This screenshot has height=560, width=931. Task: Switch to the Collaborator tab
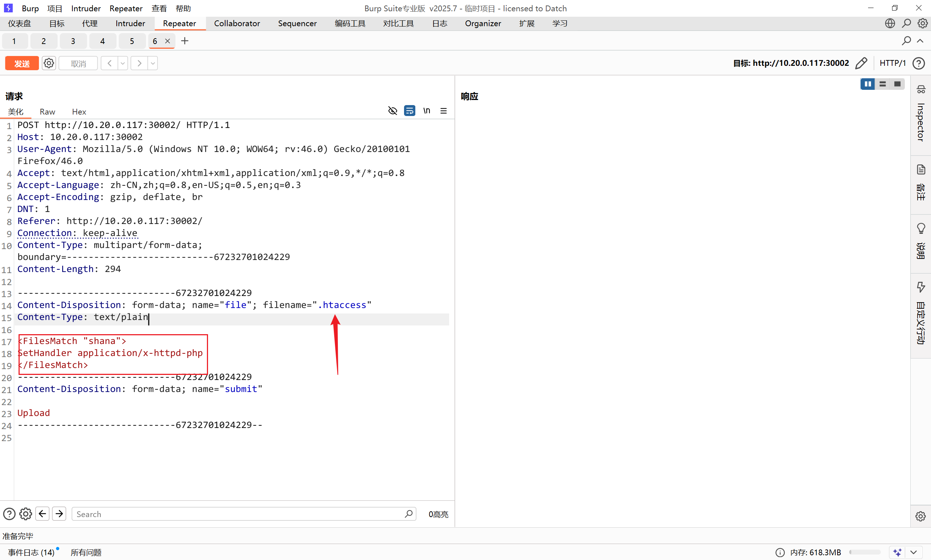(x=237, y=23)
